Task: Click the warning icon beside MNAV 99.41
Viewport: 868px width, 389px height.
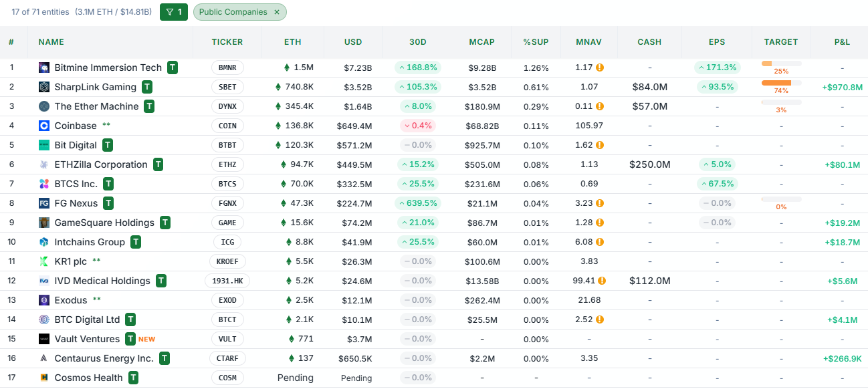Action: [x=602, y=281]
